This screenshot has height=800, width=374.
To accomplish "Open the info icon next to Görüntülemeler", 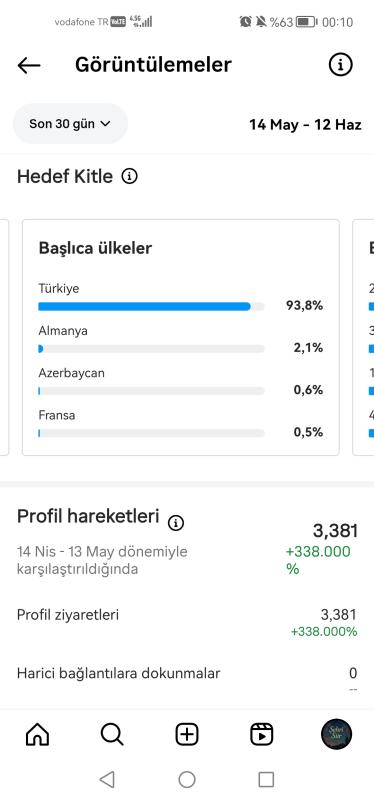I will click(340, 65).
